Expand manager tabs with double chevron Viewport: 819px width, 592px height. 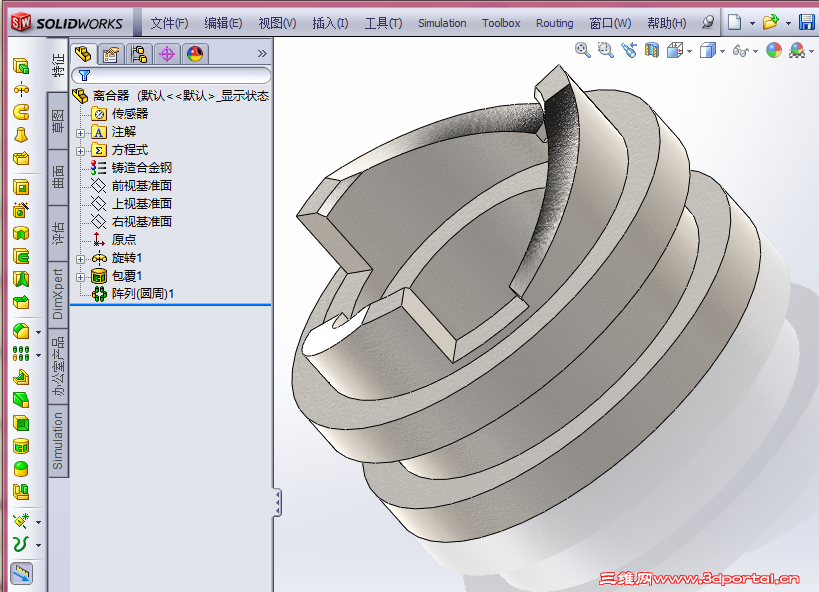[x=262, y=54]
